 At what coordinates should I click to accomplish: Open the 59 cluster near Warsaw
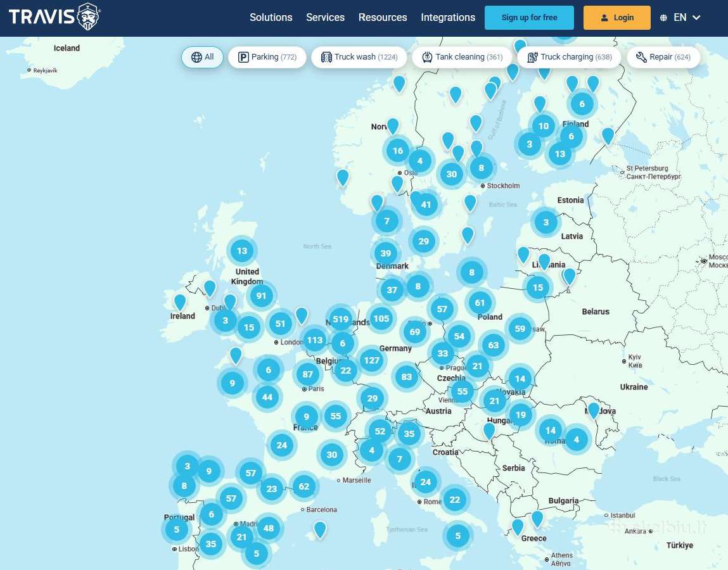(520, 329)
